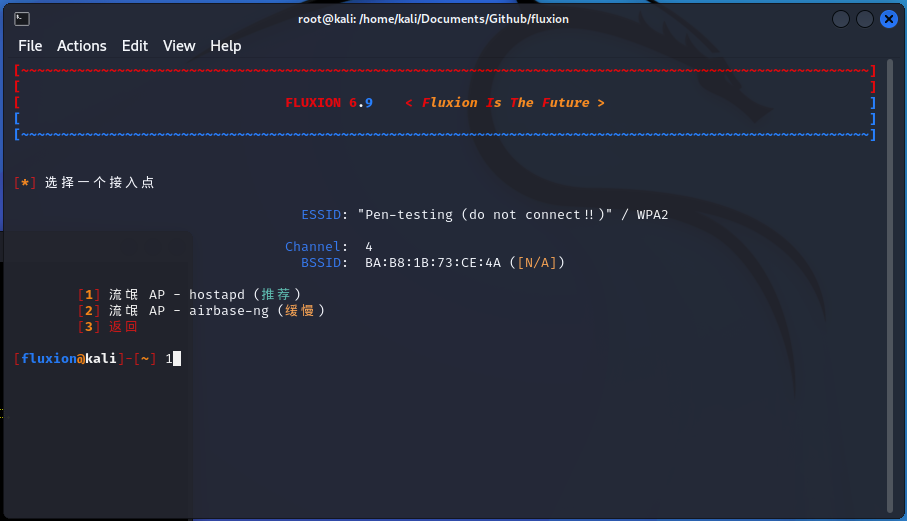Open the Edit menu
This screenshot has height=521, width=907.
(135, 46)
